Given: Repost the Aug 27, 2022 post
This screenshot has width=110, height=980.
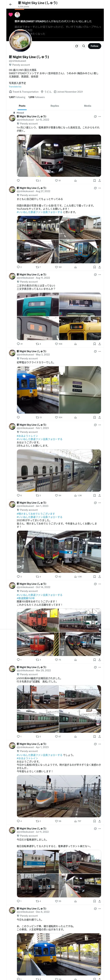Looking at the screenshot, I should coord(37,267).
